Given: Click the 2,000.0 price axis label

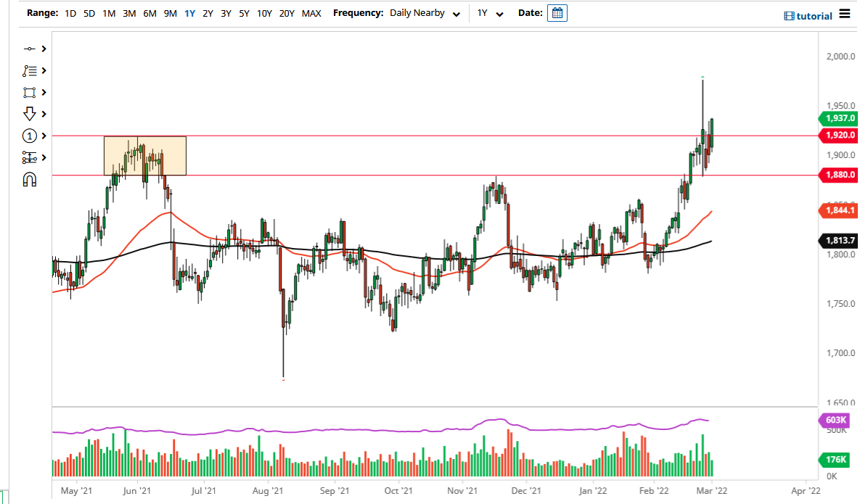Looking at the screenshot, I should (x=841, y=57).
